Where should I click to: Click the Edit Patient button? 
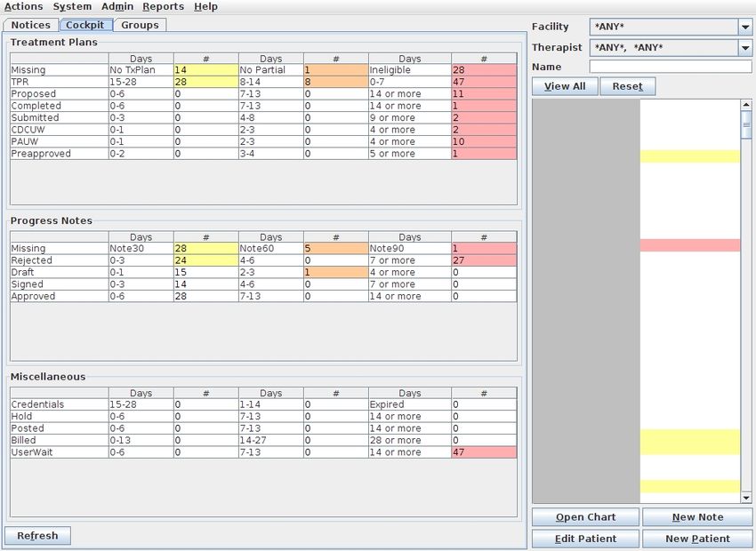(x=585, y=539)
